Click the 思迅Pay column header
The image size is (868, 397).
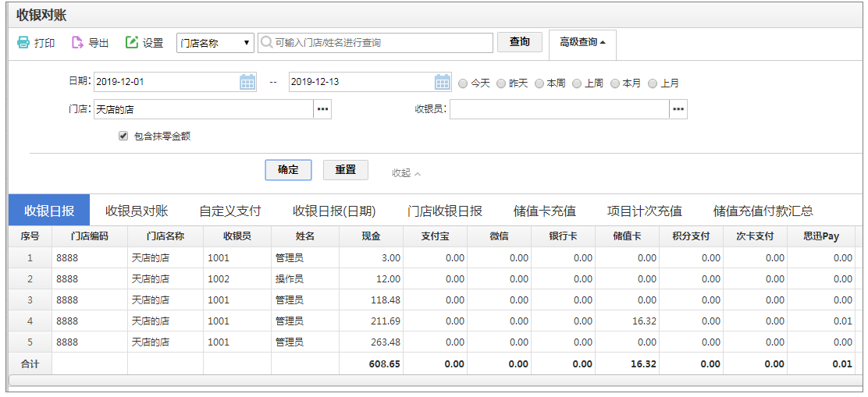(x=821, y=236)
